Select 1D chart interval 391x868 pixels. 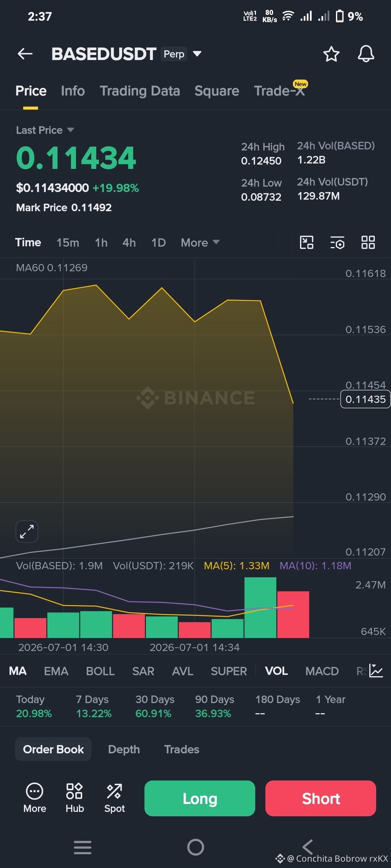coord(158,242)
